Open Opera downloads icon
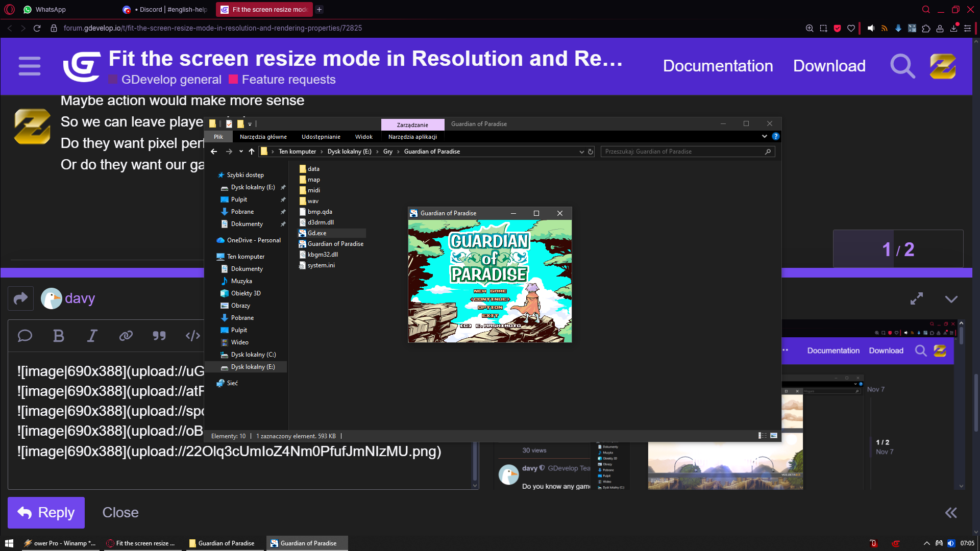The image size is (980, 551). click(953, 28)
